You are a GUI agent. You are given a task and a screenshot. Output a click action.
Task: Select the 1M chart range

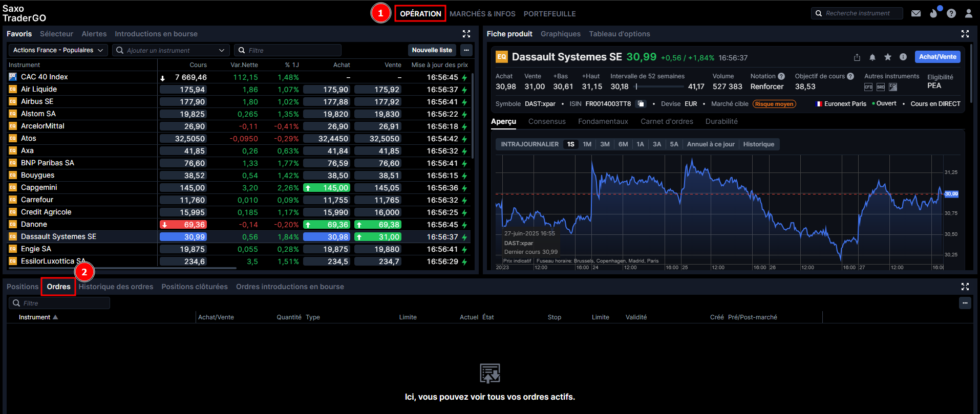pos(587,144)
